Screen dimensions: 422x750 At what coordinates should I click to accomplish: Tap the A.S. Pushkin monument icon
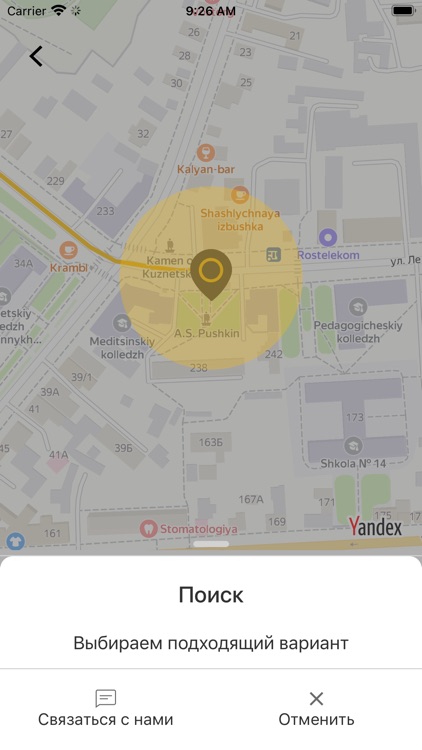207,318
